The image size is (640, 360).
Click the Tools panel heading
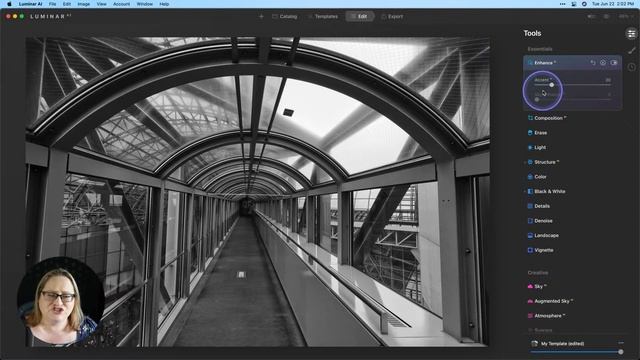532,33
